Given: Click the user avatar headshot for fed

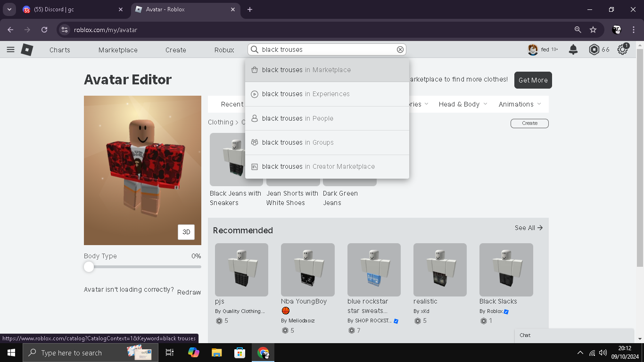Looking at the screenshot, I should tap(533, 49).
